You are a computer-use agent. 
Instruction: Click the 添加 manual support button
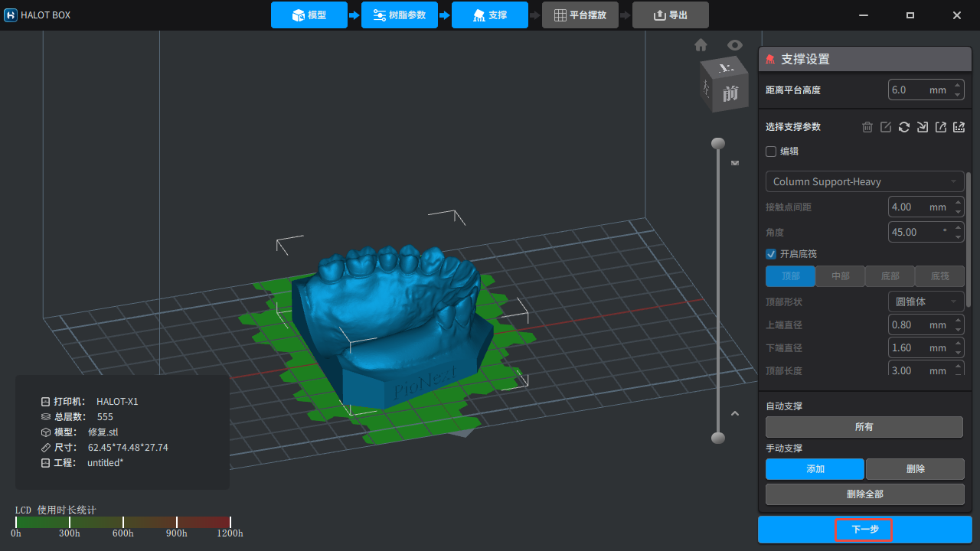[x=815, y=469]
